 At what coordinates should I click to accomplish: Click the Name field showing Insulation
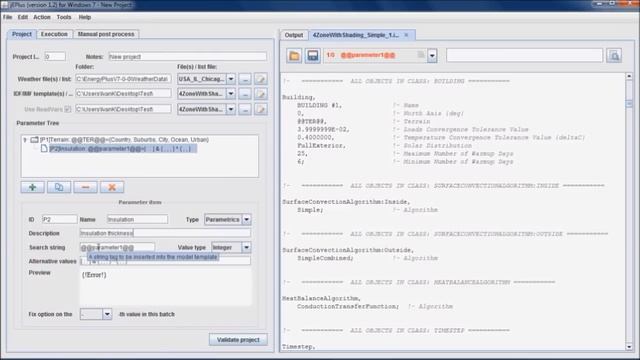(137, 220)
